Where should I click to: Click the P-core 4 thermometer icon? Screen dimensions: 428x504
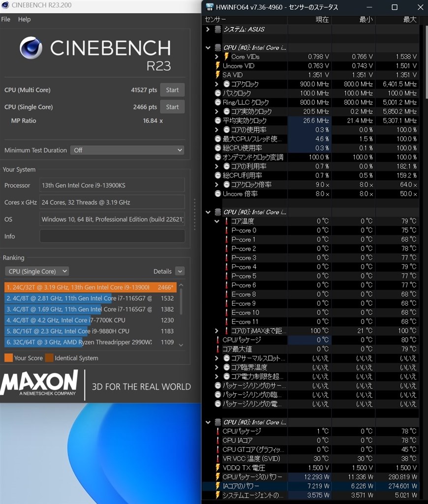click(226, 267)
